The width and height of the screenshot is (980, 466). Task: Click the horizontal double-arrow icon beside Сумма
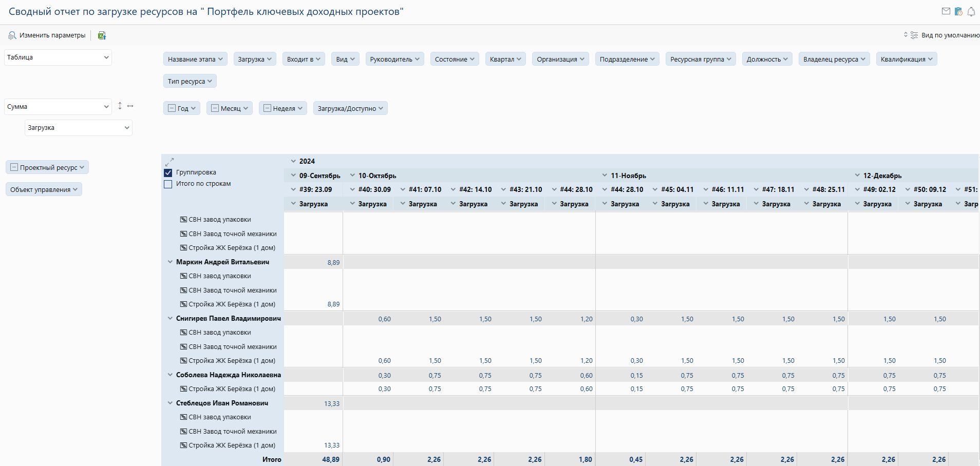pos(130,106)
